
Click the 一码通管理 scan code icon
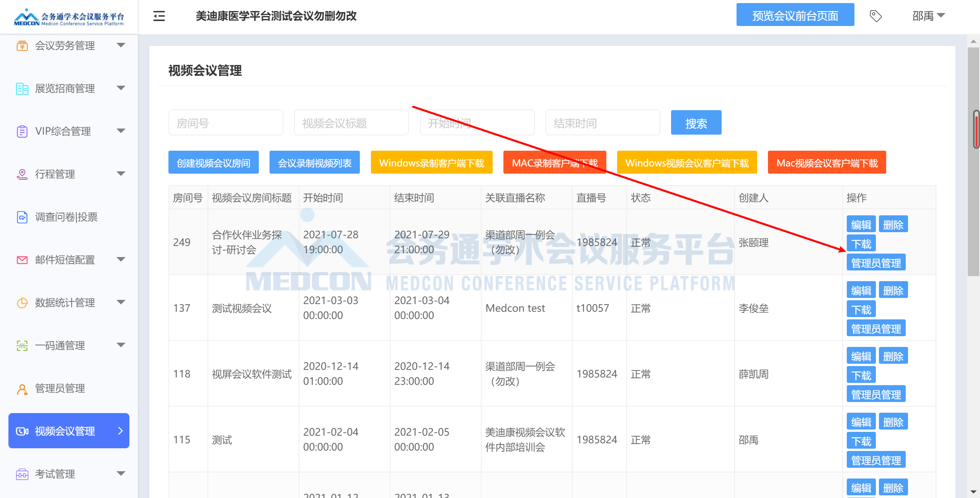coord(22,346)
